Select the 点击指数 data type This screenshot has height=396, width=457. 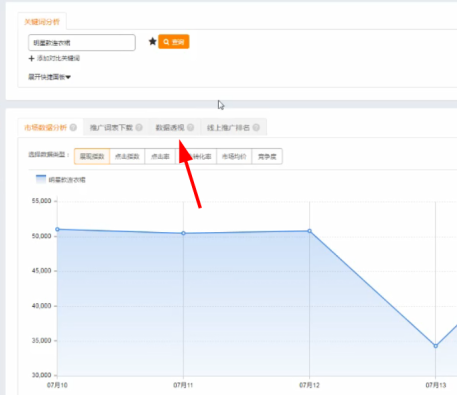pos(127,156)
